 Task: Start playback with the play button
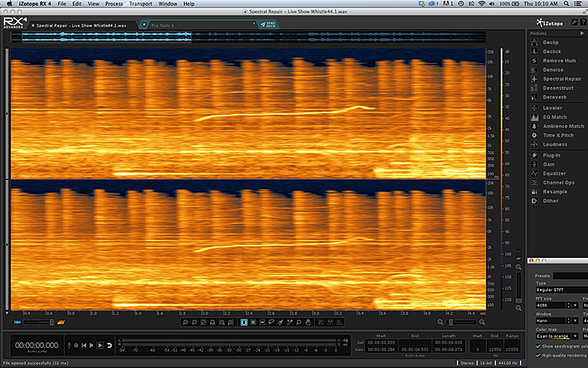coord(92,345)
